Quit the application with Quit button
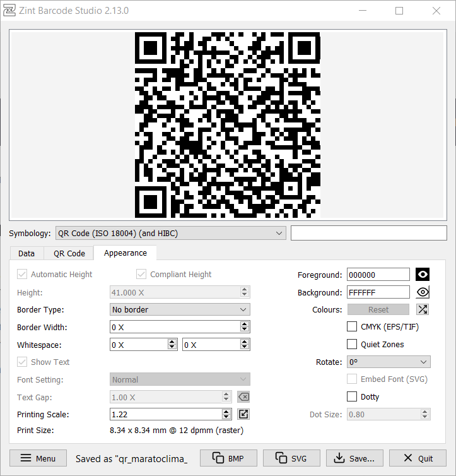The width and height of the screenshot is (456, 476). click(418, 458)
